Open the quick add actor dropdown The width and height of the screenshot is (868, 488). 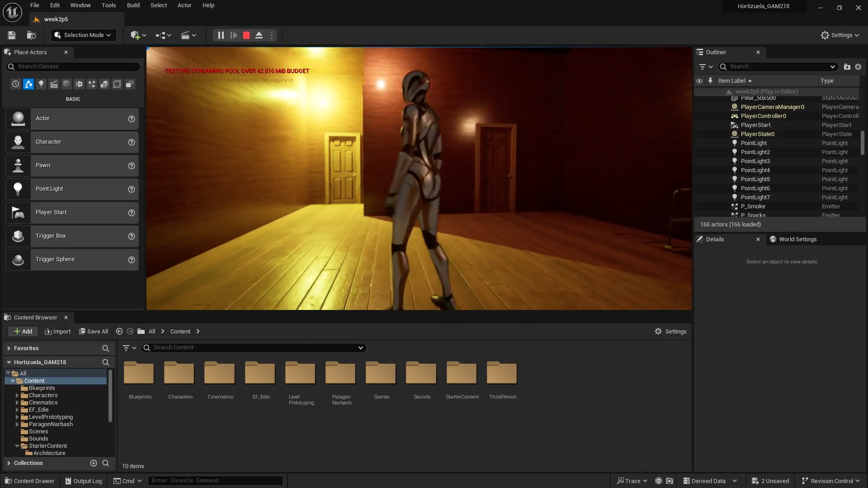138,35
